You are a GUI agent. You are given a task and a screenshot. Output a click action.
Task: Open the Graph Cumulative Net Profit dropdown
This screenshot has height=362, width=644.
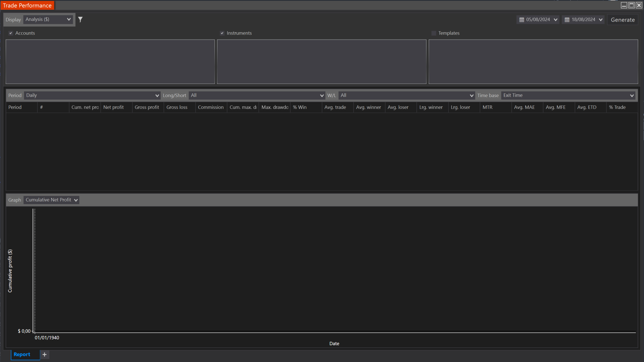point(51,200)
